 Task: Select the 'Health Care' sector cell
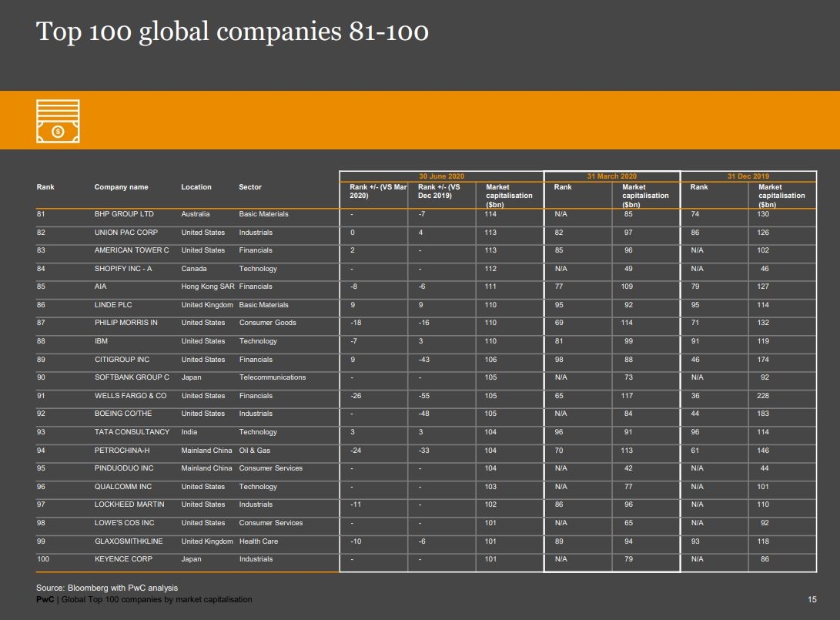259,541
